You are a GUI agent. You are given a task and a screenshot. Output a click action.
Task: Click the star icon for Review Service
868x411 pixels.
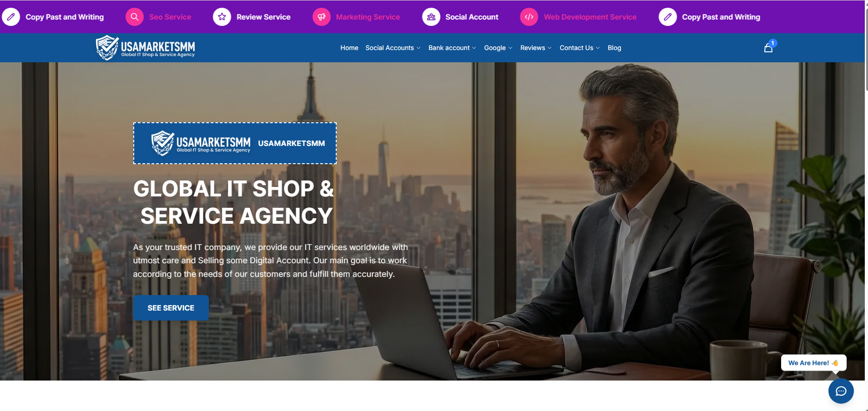pyautogui.click(x=222, y=17)
